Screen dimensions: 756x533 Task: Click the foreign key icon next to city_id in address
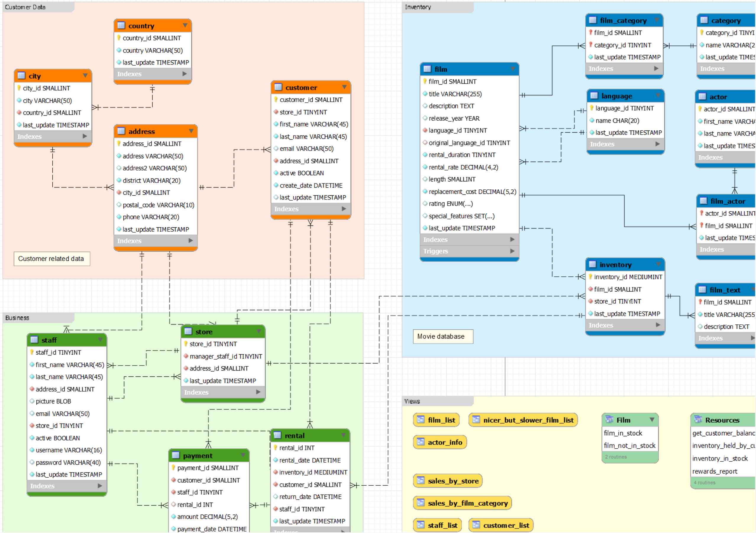click(x=119, y=192)
